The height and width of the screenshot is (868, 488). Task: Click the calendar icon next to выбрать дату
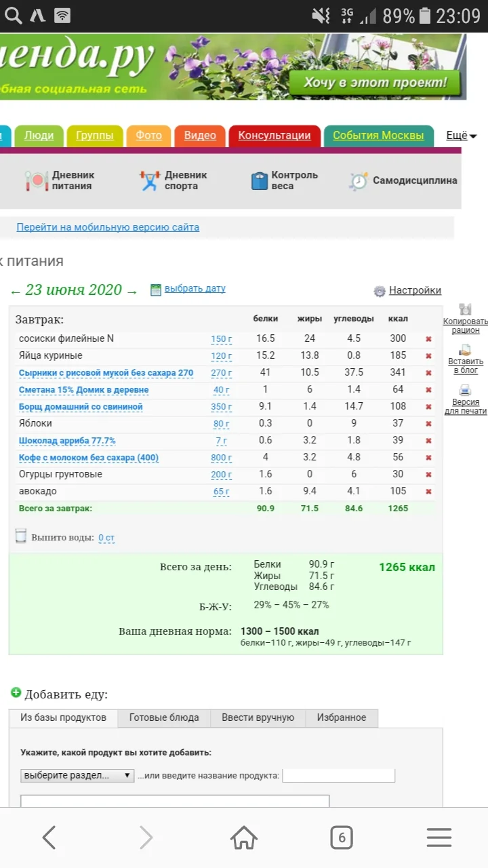pyautogui.click(x=156, y=290)
